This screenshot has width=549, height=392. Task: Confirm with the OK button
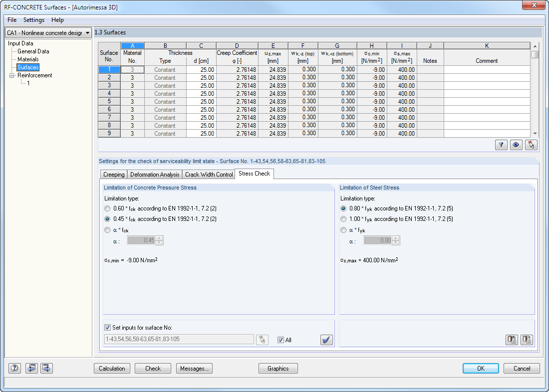481,368
